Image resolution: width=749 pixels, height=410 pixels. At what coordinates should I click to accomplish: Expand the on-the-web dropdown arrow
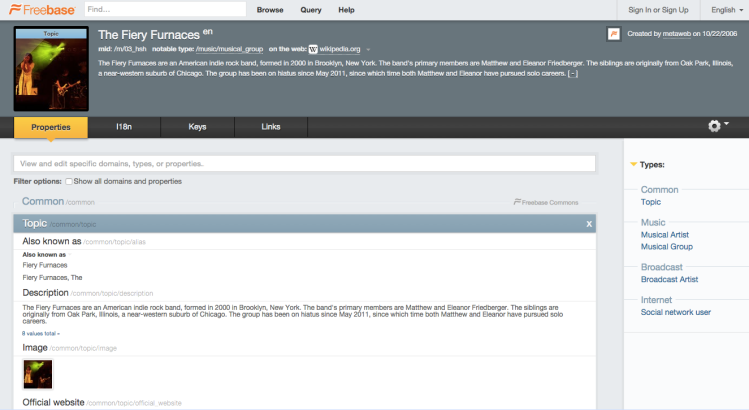pyautogui.click(x=368, y=49)
